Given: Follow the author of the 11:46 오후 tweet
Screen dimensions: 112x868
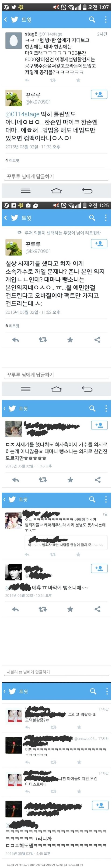Looking at the screenshot, I should click(99, 425).
